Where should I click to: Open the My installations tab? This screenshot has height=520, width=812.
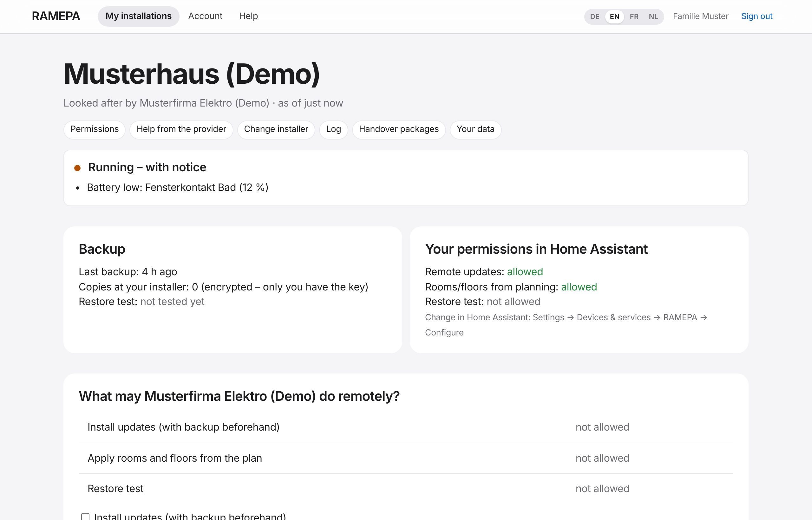coord(139,16)
